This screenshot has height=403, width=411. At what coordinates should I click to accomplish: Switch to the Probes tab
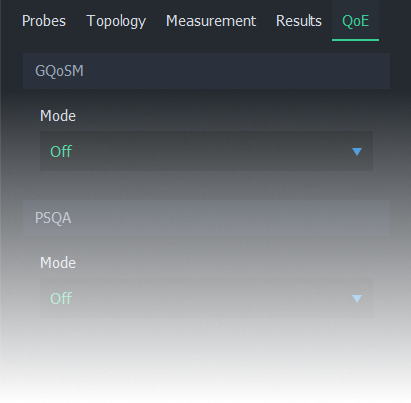44,21
